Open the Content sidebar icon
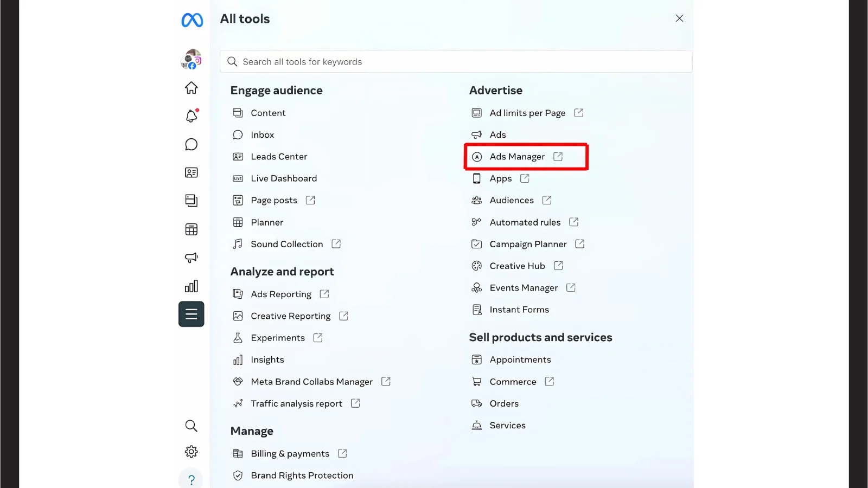Viewport: 868px width, 488px height. pyautogui.click(x=191, y=201)
